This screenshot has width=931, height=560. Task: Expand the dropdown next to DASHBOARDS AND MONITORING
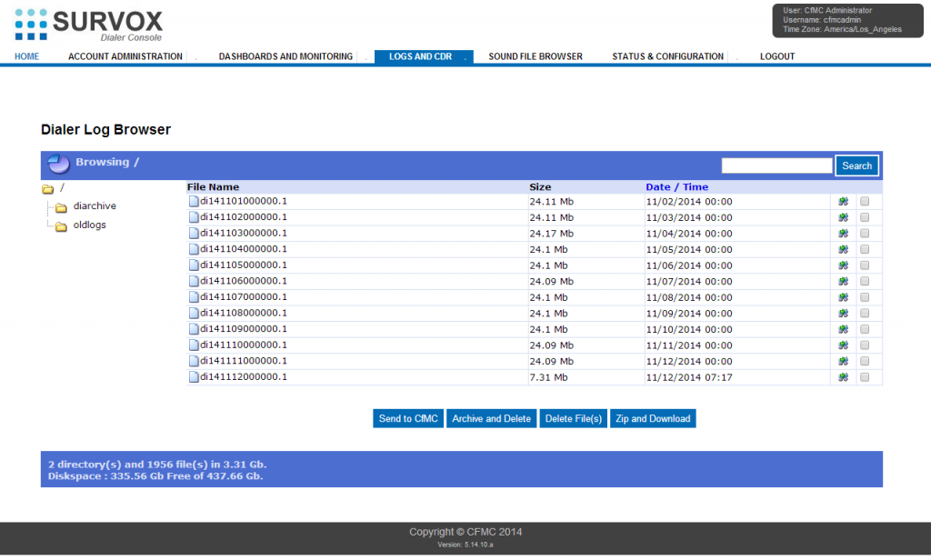[365, 56]
